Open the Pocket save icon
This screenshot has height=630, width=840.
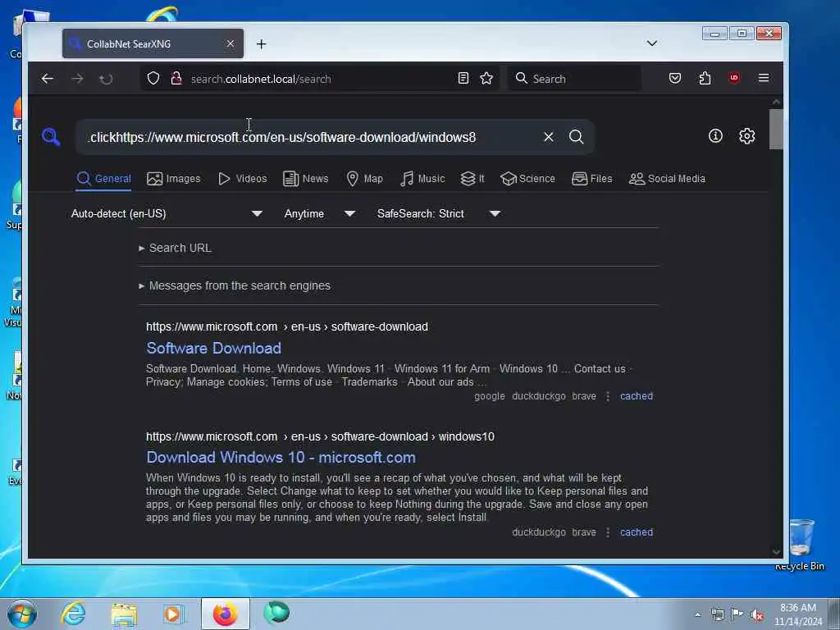tap(675, 78)
